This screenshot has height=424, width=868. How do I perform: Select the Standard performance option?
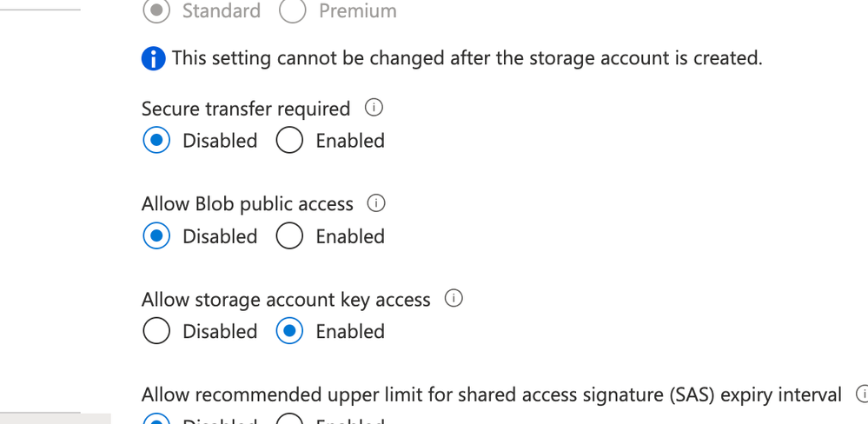pyautogui.click(x=156, y=11)
